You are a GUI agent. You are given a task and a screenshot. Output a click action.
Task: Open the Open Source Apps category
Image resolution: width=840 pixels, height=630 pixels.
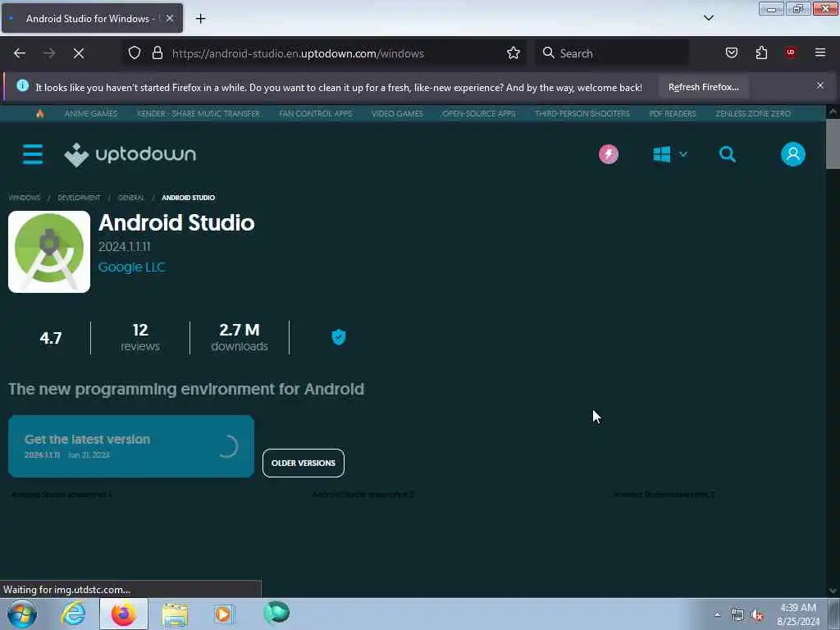[x=479, y=113]
